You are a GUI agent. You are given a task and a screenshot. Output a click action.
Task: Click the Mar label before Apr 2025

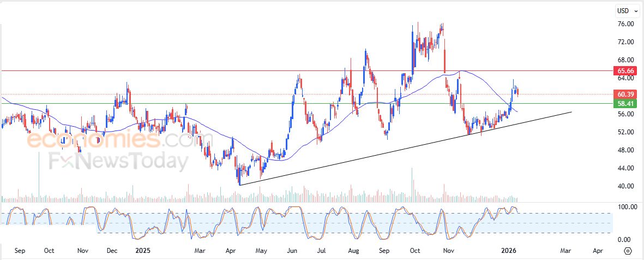200,251
